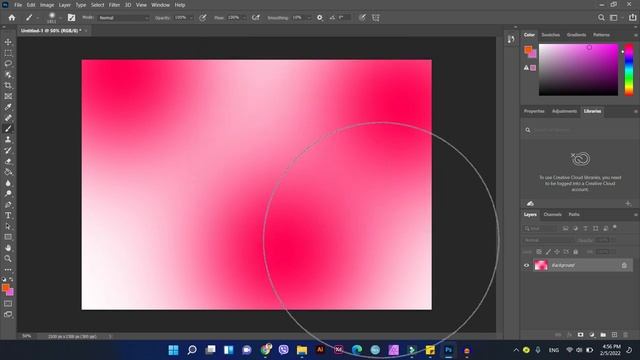Select the Rectangular Marquee tool
640x360 pixels.
[8, 53]
